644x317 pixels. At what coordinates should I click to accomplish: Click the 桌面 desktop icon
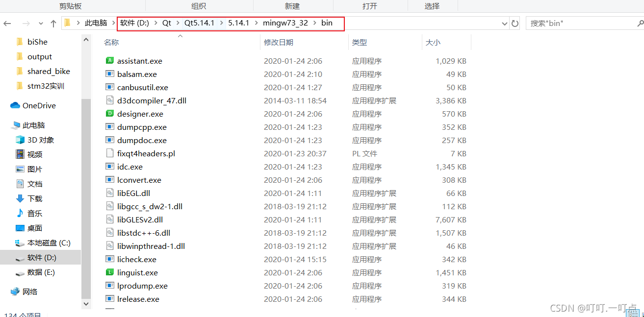20,228
